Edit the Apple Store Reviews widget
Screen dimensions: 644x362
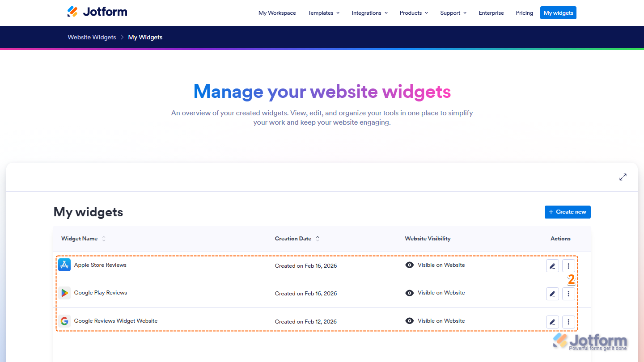tap(552, 265)
